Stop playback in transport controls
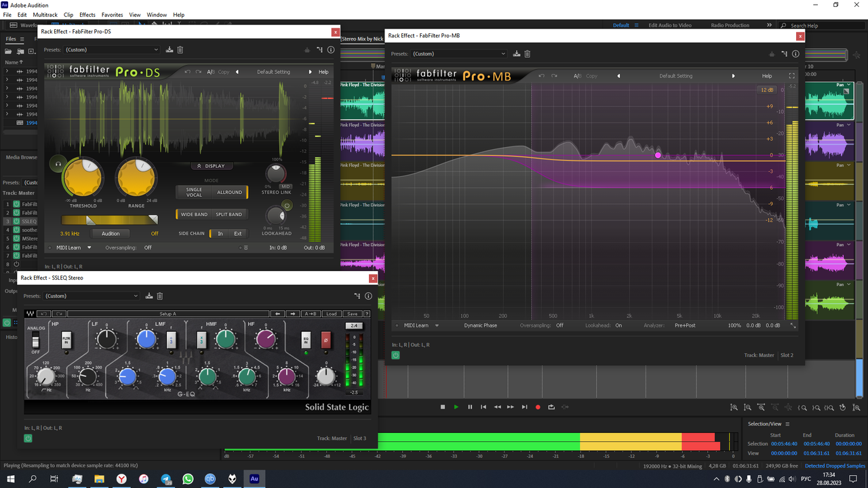Screen dimensions: 868x488 point(443,407)
